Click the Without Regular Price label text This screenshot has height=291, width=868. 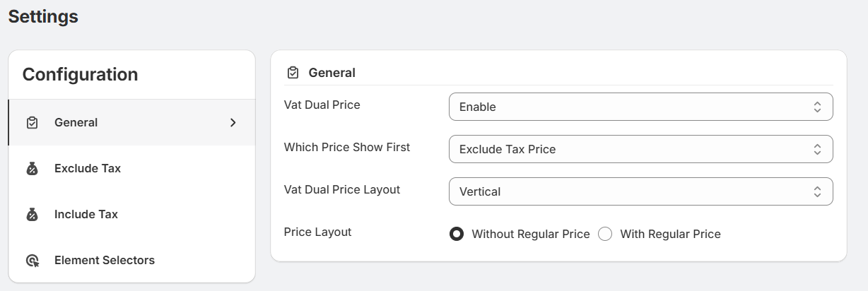[530, 234]
